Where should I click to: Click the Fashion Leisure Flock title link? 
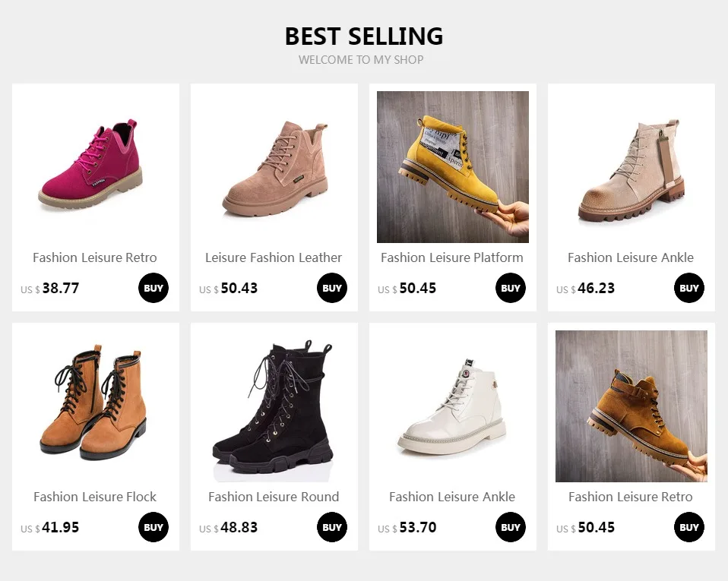coord(95,497)
